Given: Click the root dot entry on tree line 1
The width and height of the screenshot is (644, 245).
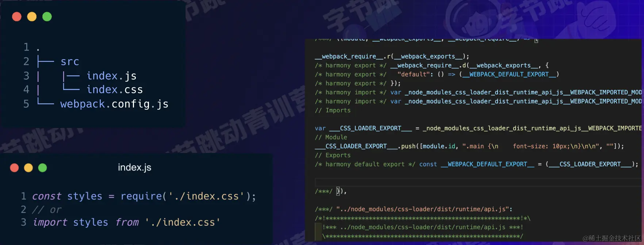Looking at the screenshot, I should click(38, 49).
